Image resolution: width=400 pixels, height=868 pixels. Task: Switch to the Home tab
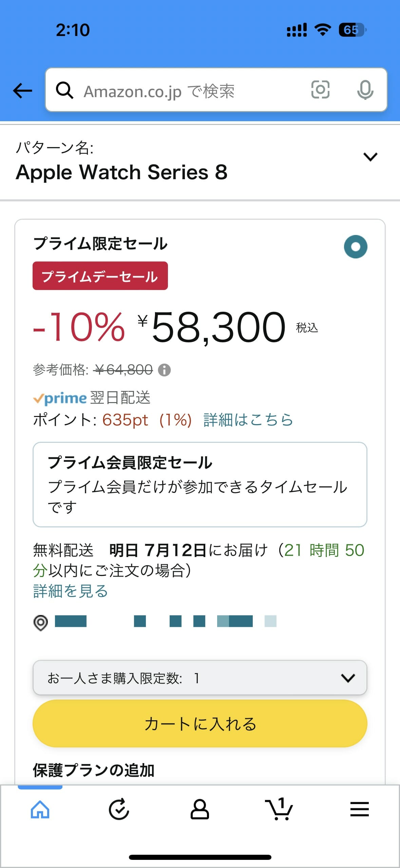tap(40, 810)
